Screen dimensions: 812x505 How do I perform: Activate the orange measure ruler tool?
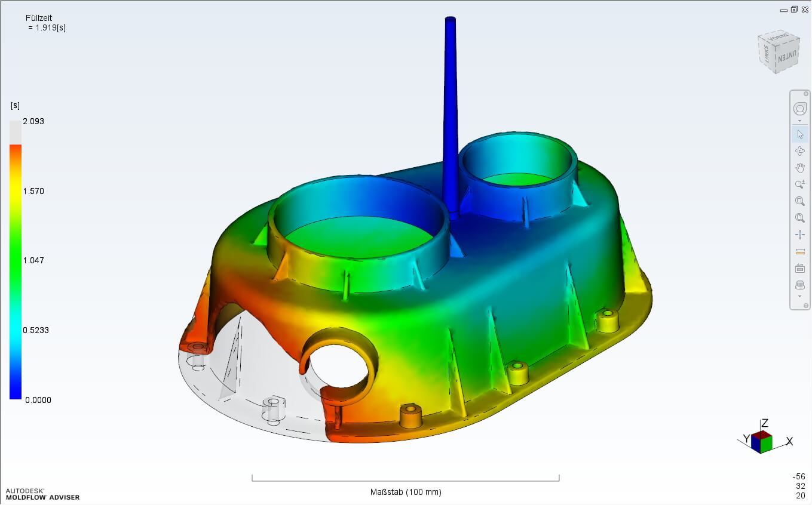coord(800,251)
